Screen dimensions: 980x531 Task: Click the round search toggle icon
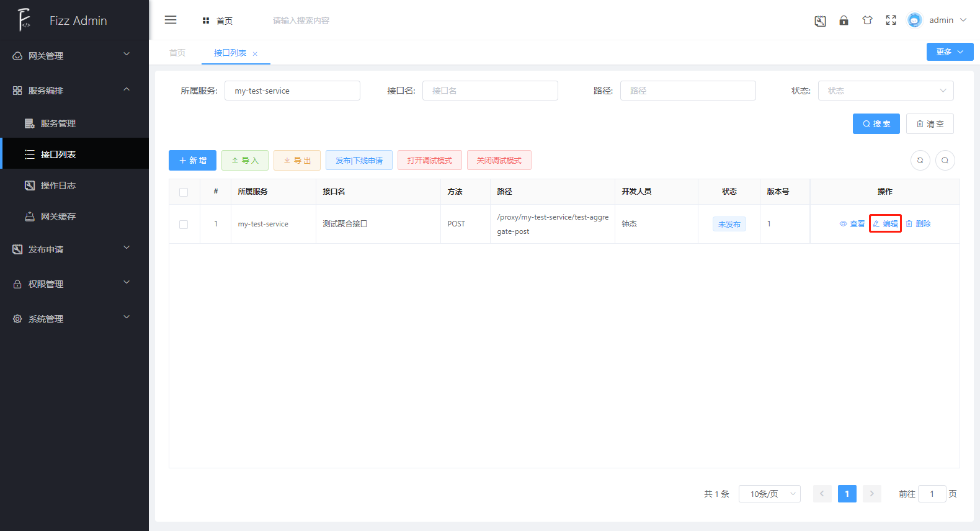[945, 160]
